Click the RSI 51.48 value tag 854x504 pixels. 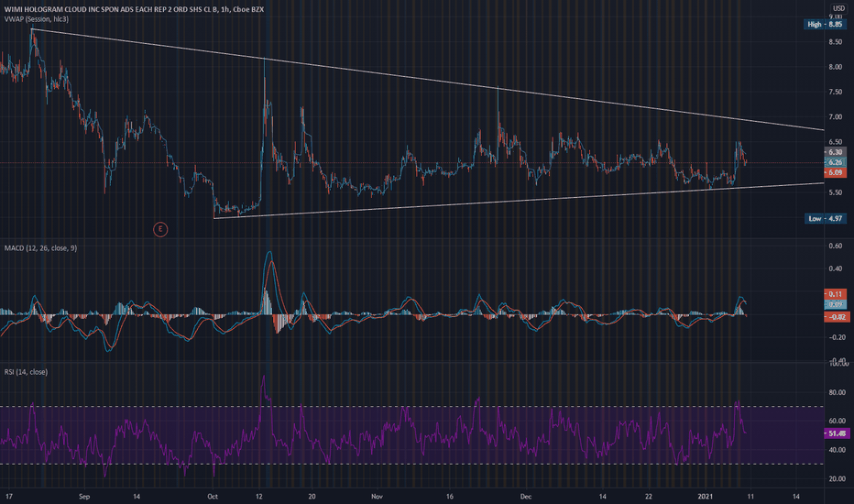838,433
